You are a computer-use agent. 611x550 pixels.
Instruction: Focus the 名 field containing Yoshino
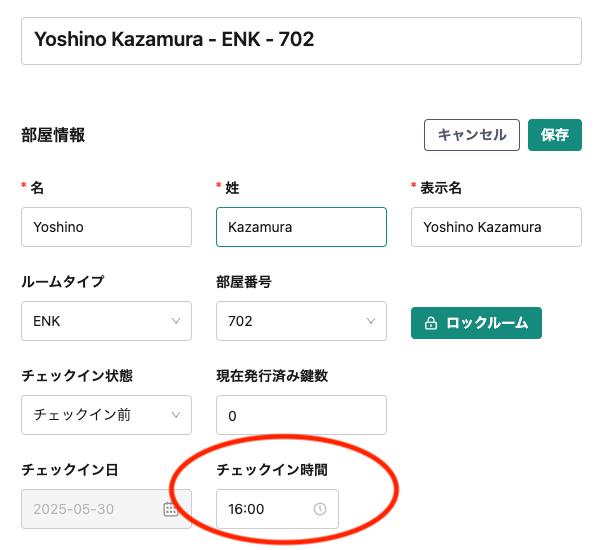106,227
